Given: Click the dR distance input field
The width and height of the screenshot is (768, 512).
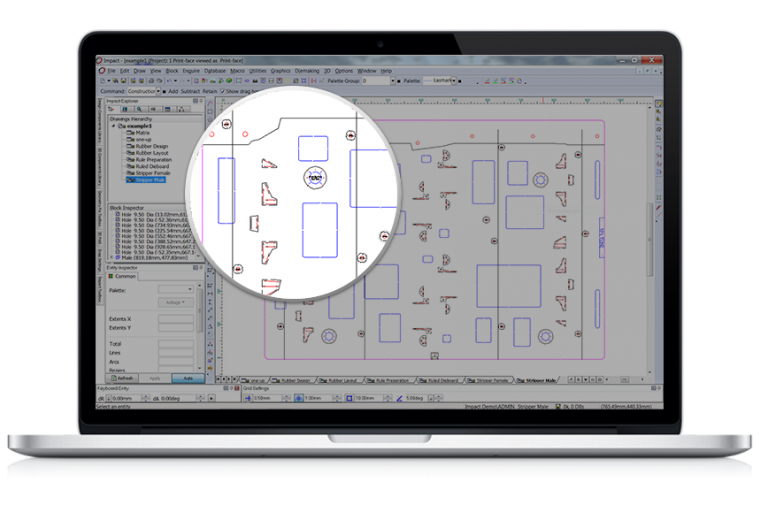Looking at the screenshot, I should pyautogui.click(x=126, y=398).
